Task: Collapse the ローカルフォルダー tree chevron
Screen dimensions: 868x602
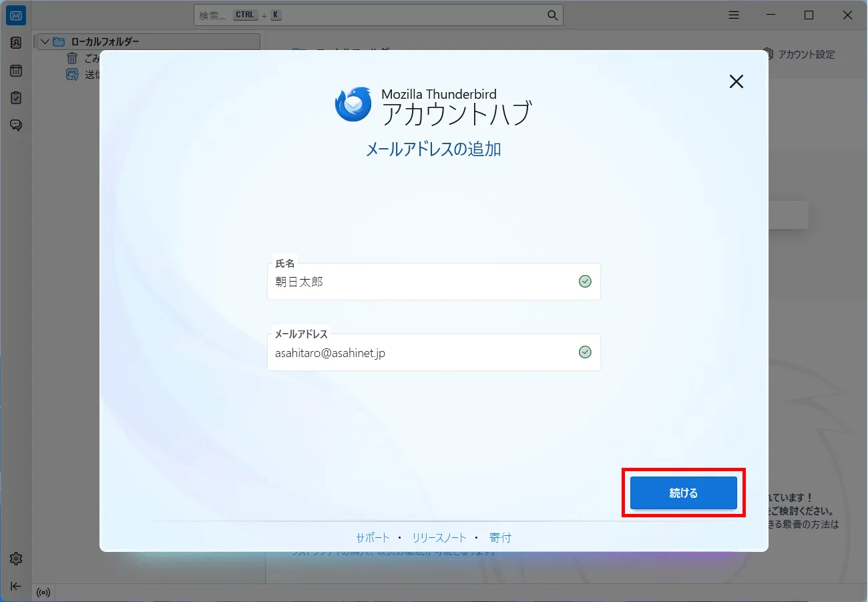Action: (x=44, y=41)
